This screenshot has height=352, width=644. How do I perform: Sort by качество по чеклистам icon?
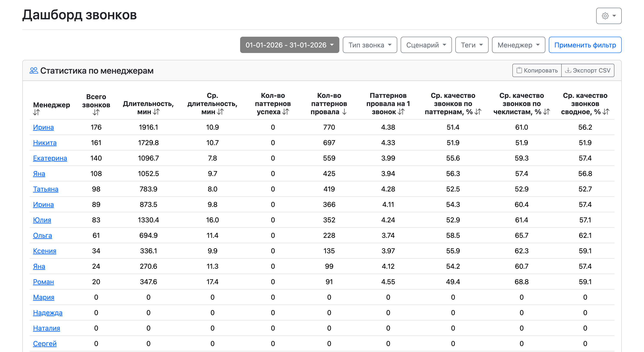coord(546,112)
